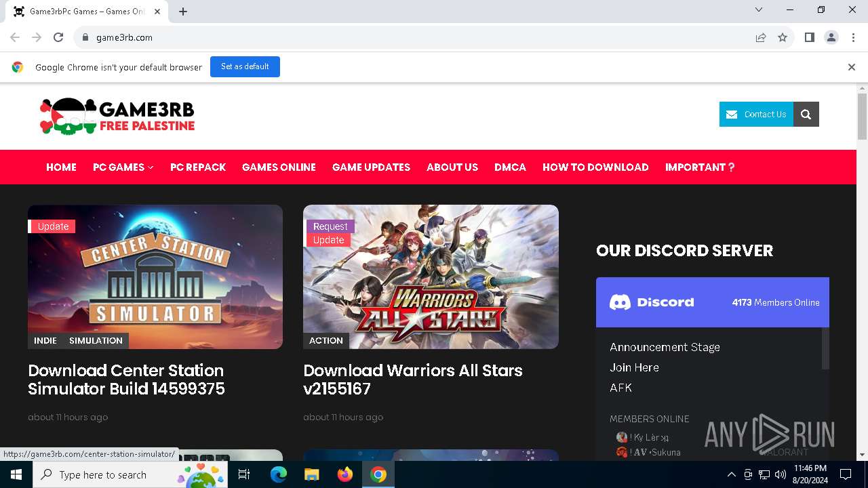Image resolution: width=868 pixels, height=488 pixels.
Task: Select AFK Discord channel
Action: tap(620, 388)
